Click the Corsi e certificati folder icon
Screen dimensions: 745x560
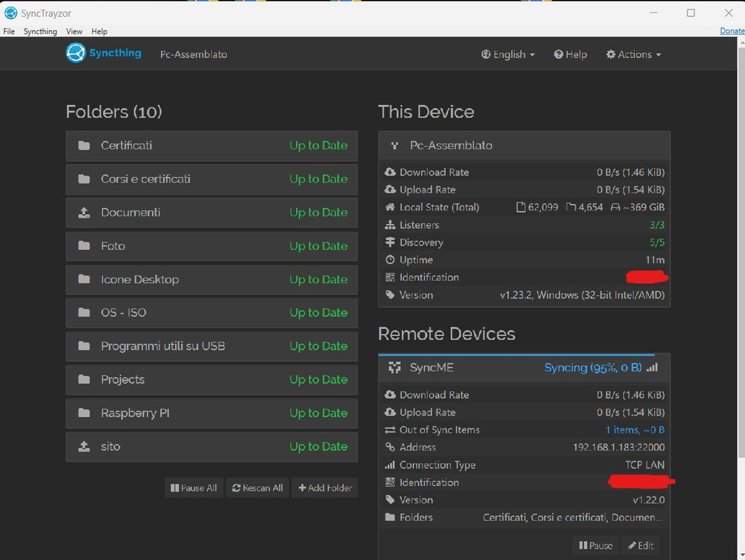point(84,179)
